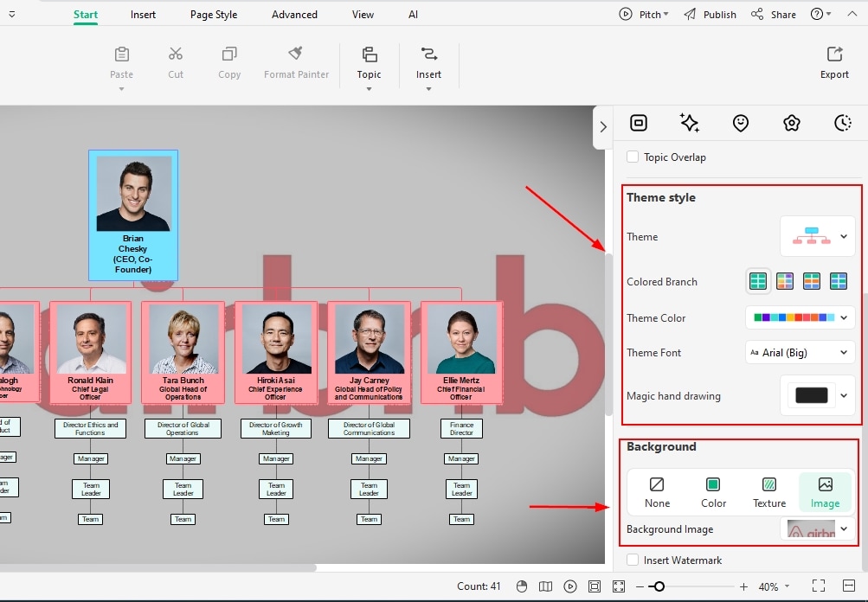Screen dimensions: 868x602
Task: Click the zoom slider handle
Action: (x=659, y=586)
